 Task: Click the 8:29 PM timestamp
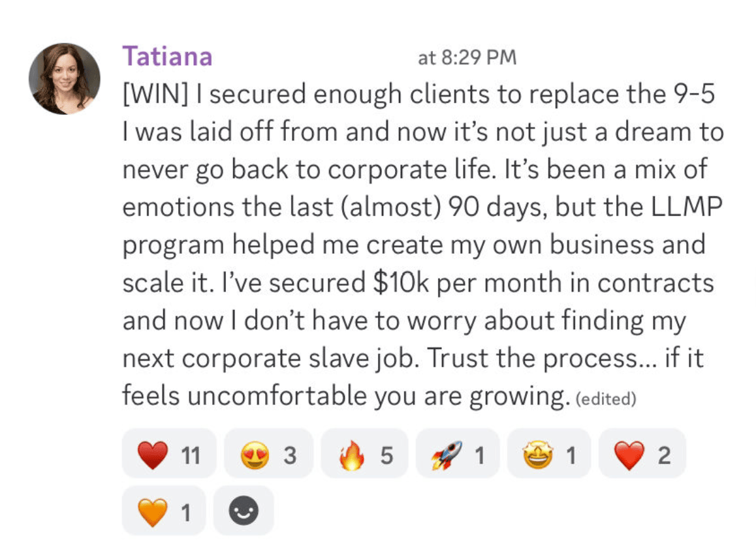click(467, 58)
